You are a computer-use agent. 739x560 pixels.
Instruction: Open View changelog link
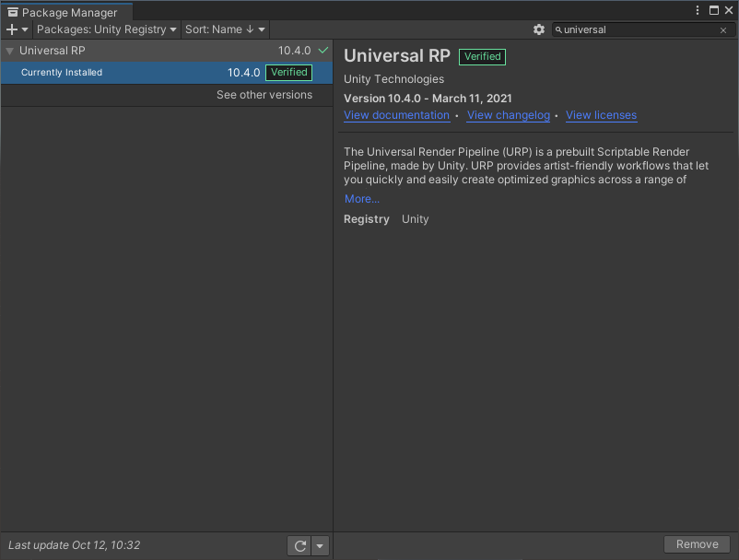[x=509, y=115]
